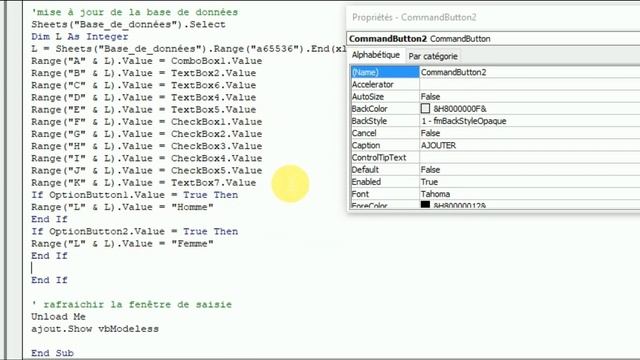Edit the Caption value AJOUTER
Image resolution: width=640 pixels, height=360 pixels.
tap(530, 145)
